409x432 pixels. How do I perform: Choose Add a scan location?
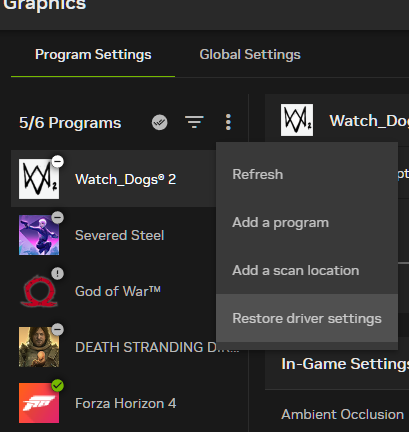(x=307, y=270)
